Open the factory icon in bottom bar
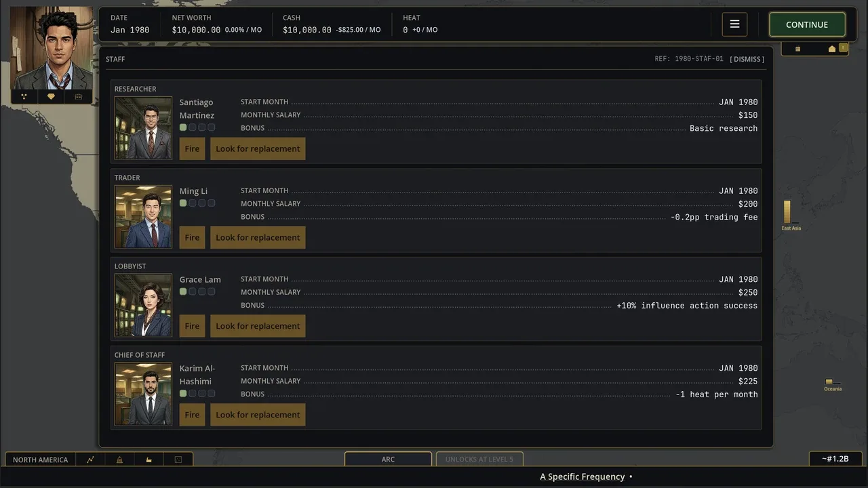The height and width of the screenshot is (488, 868). [149, 460]
